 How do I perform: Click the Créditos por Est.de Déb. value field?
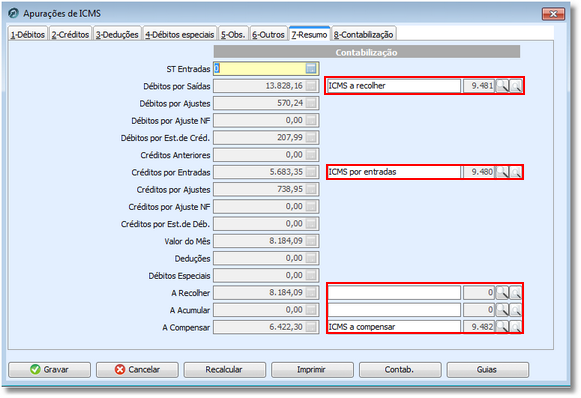[x=266, y=224]
